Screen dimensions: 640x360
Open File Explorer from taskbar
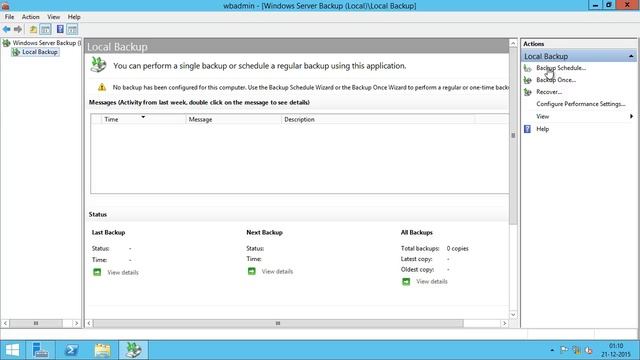102,350
